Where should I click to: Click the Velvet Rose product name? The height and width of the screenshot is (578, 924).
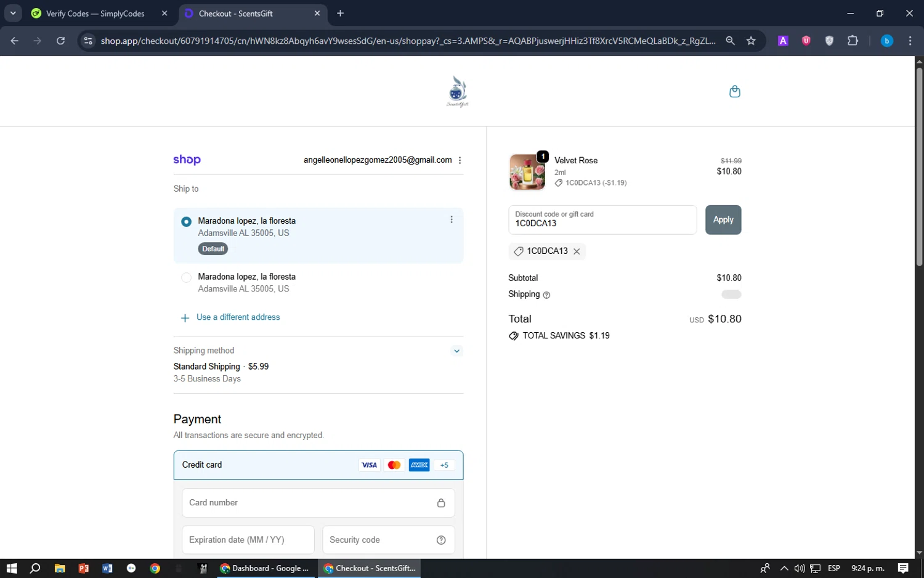[x=576, y=160]
